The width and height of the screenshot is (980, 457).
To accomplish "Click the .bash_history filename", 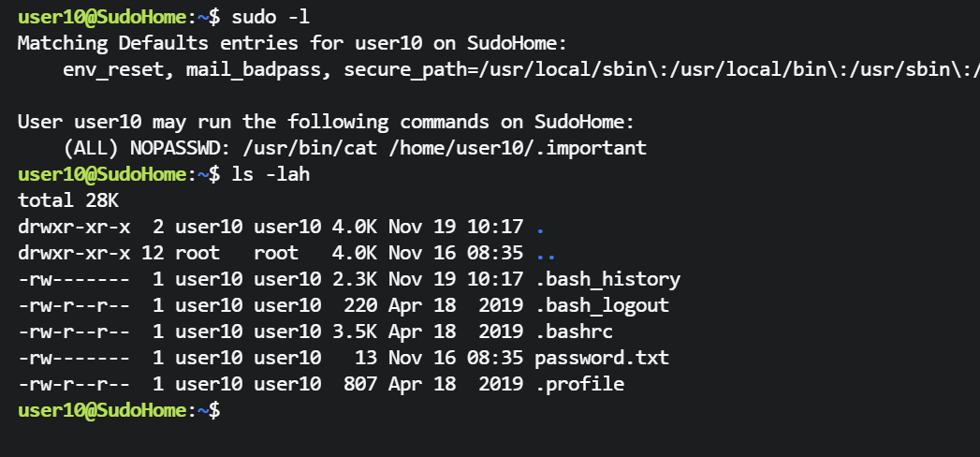I will [607, 279].
